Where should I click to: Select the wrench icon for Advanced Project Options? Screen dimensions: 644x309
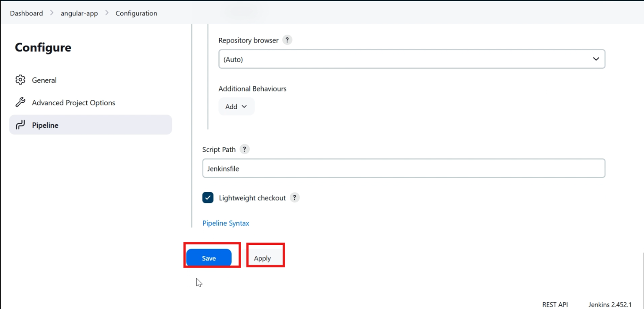click(20, 102)
